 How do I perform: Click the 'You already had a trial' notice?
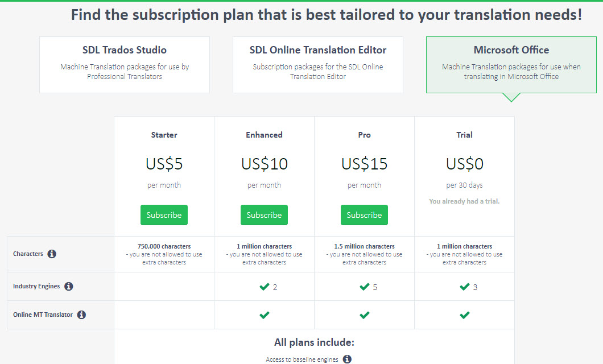coord(464,201)
